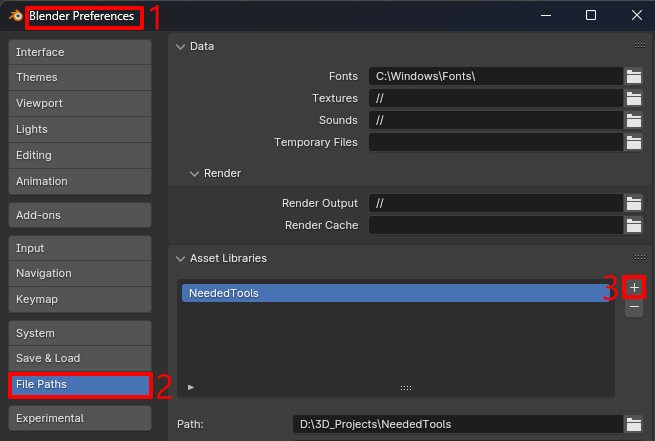Browse folder for Render Output
The height and width of the screenshot is (441, 655).
(633, 203)
